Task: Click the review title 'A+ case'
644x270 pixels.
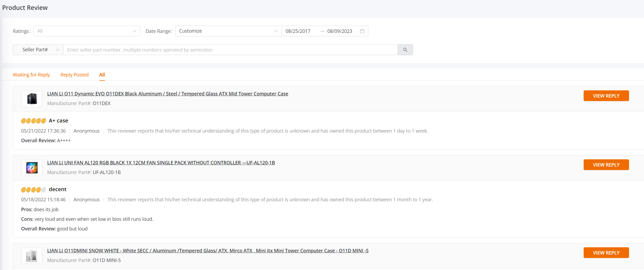Action: pos(58,121)
